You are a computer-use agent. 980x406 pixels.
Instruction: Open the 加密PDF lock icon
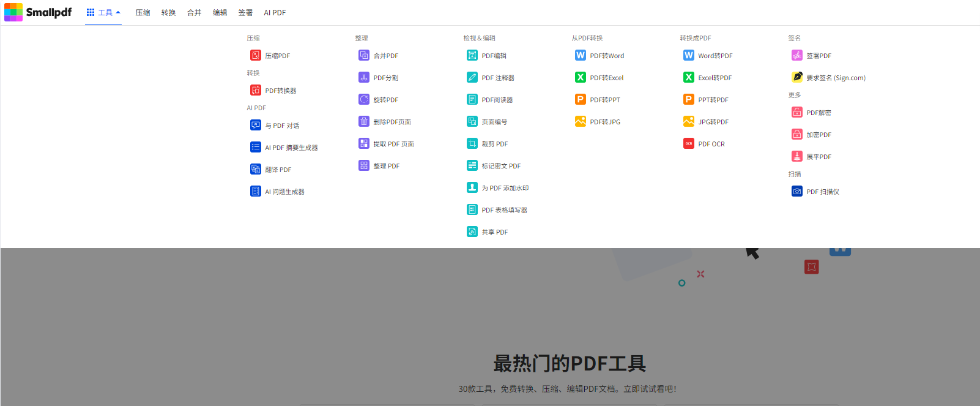(797, 135)
